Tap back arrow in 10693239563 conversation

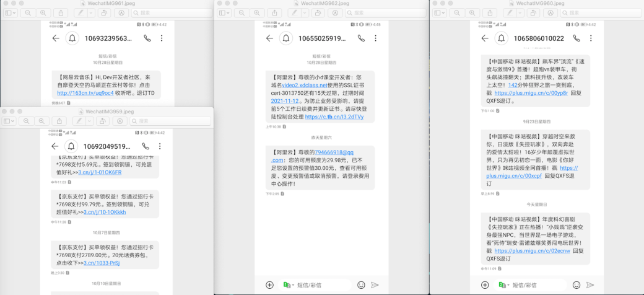[x=56, y=38]
